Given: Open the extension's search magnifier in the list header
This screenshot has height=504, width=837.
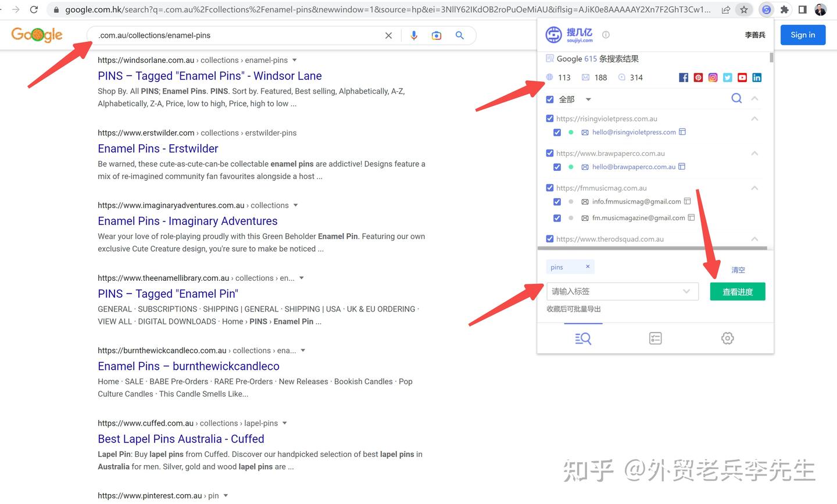Looking at the screenshot, I should 736,98.
